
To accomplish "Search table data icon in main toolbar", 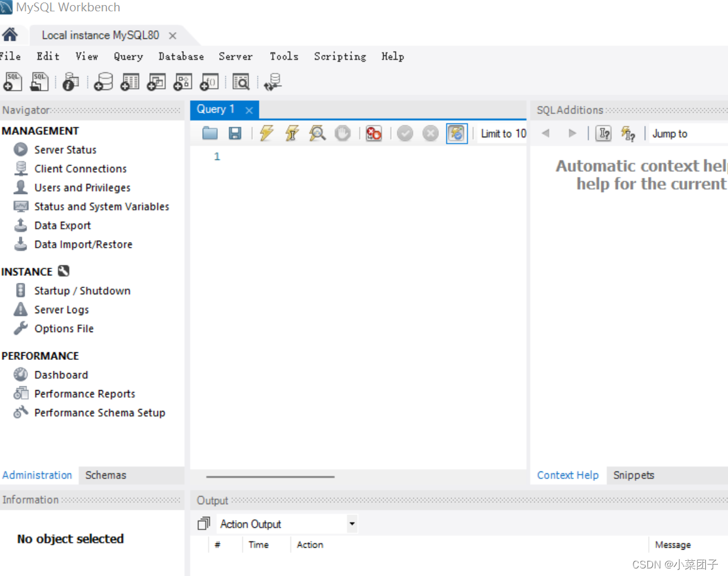I will (x=241, y=82).
